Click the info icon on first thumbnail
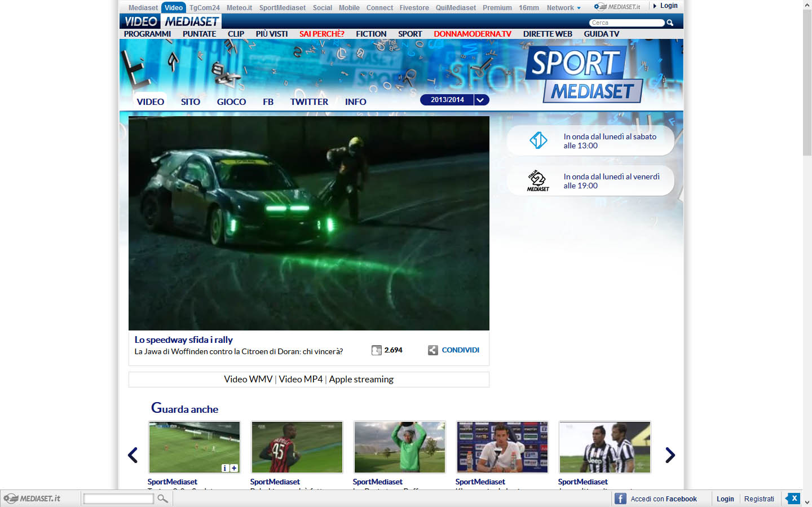The height and width of the screenshot is (507, 812). point(225,468)
